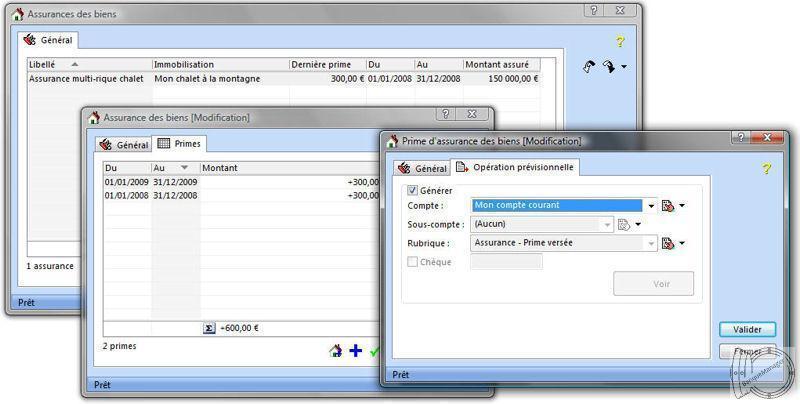Click the account picker icon next to Compte
The height and width of the screenshot is (404, 800).
667,206
